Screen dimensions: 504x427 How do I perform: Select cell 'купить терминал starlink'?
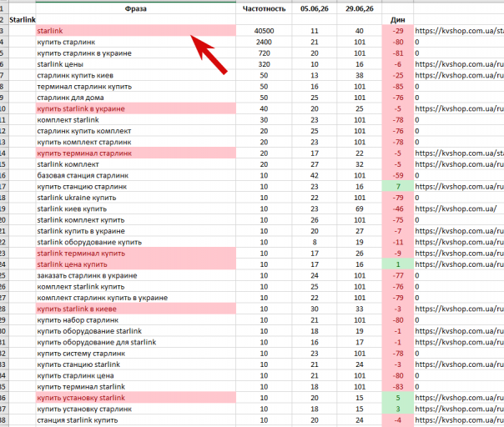[136, 387]
